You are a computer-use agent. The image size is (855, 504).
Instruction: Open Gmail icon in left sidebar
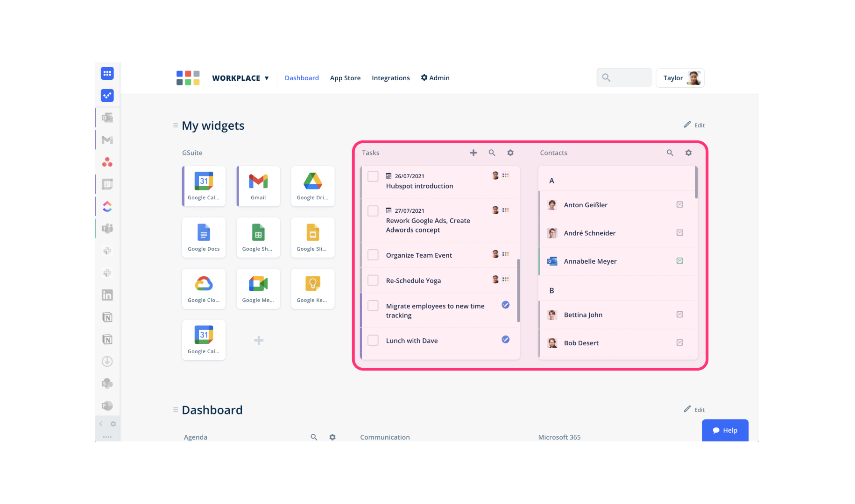click(107, 140)
